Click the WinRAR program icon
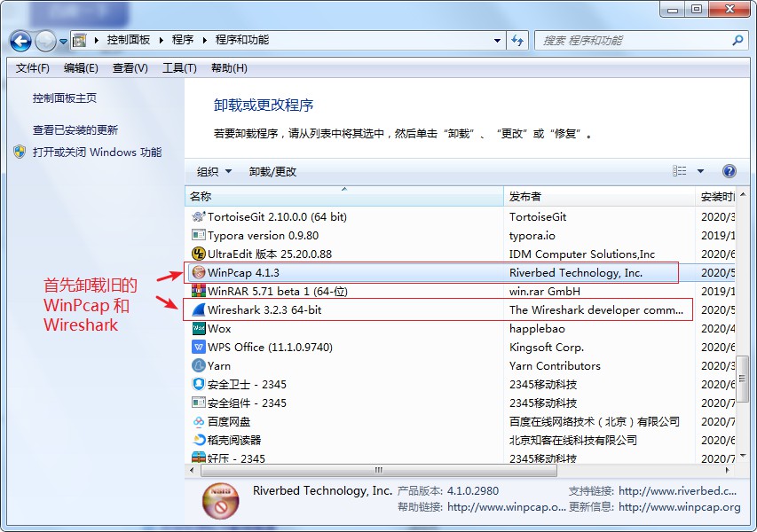 coord(199,291)
